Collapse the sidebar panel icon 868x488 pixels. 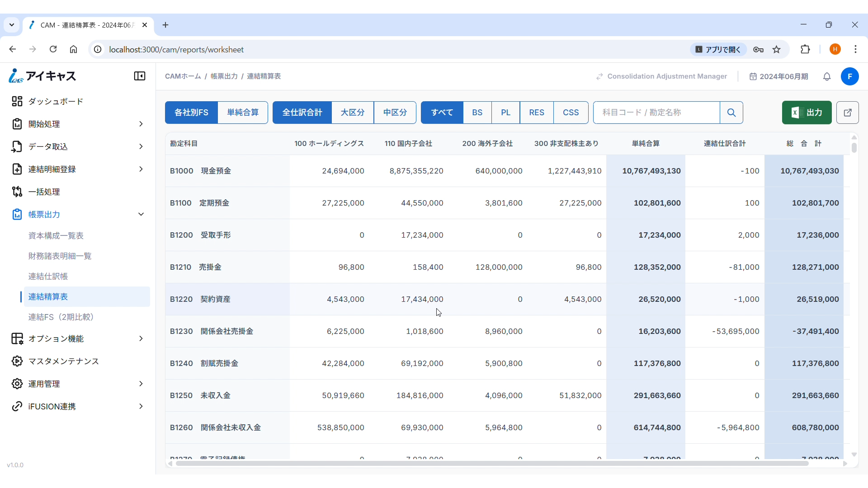click(x=140, y=76)
